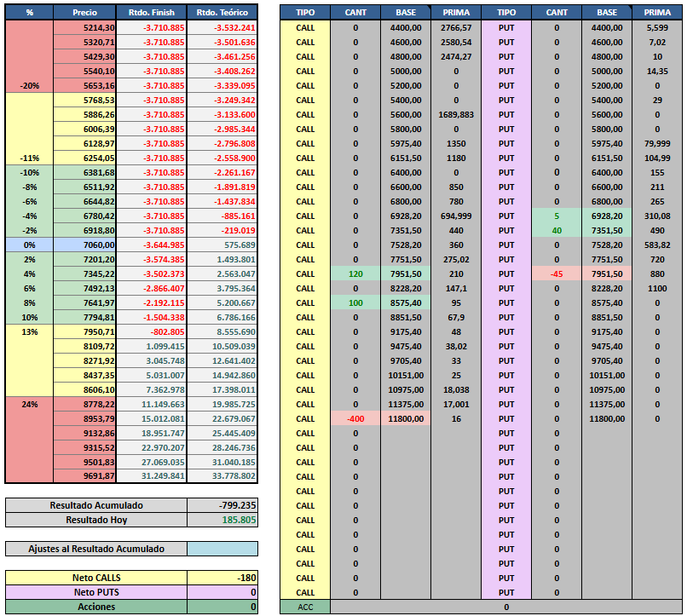This screenshot has height=616, width=693.
Task: Select CALL quantity cell showing 120
Action: pyautogui.click(x=355, y=274)
